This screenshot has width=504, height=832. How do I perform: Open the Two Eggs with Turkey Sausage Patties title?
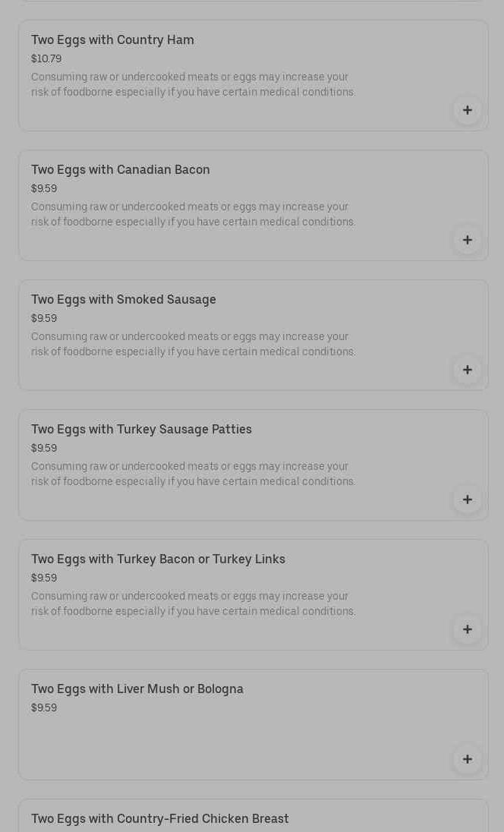point(141,430)
